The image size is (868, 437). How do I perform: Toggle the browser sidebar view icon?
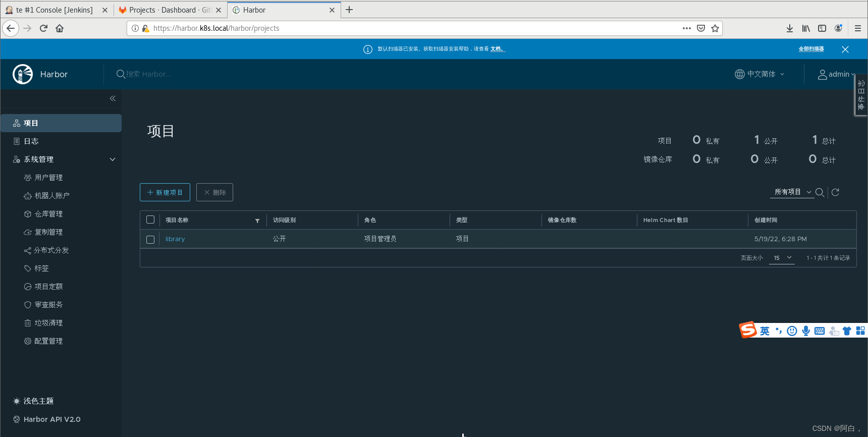pyautogui.click(x=822, y=28)
